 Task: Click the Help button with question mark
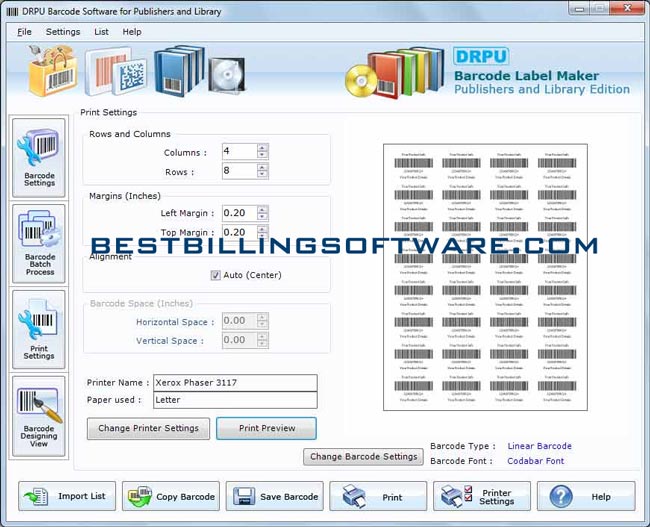(586, 496)
